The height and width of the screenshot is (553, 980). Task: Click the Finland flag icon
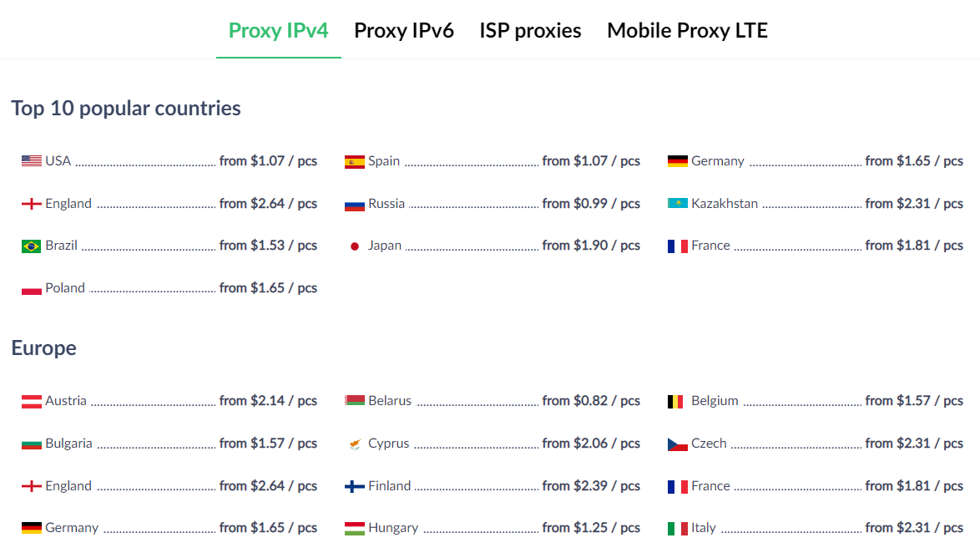[x=355, y=487]
